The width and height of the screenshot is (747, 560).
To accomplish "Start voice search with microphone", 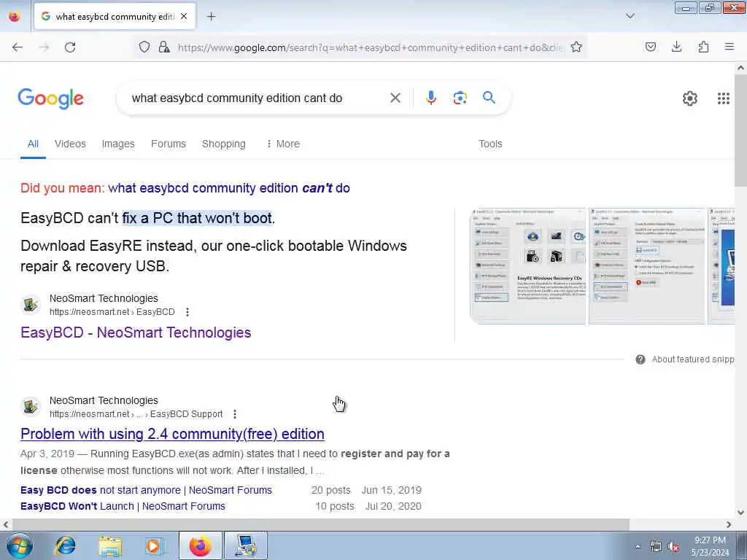I will point(430,98).
